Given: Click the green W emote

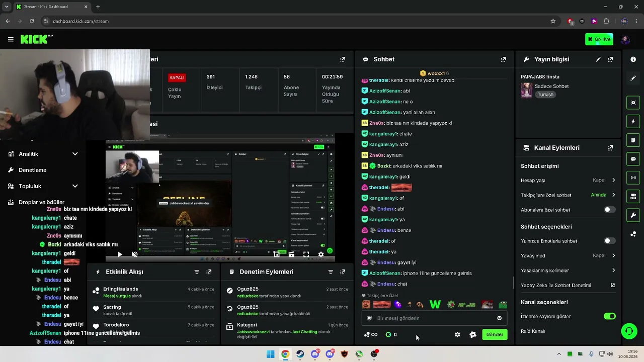Looking at the screenshot, I should 435,304.
